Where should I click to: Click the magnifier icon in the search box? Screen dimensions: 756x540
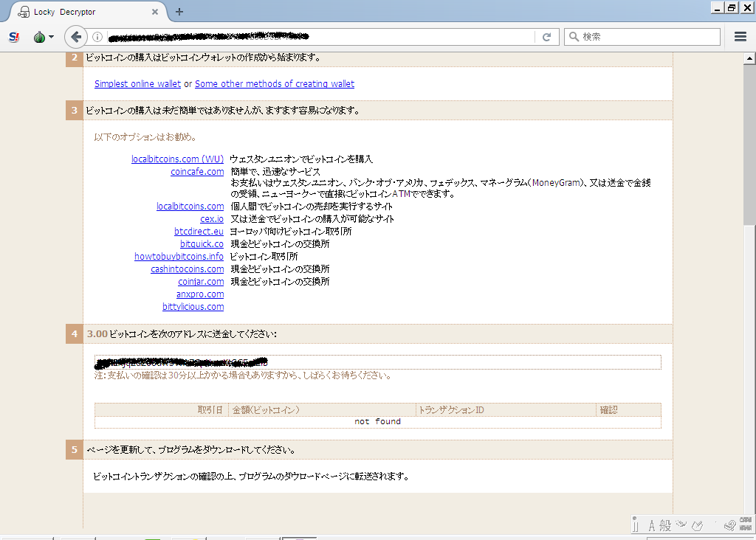(x=574, y=37)
